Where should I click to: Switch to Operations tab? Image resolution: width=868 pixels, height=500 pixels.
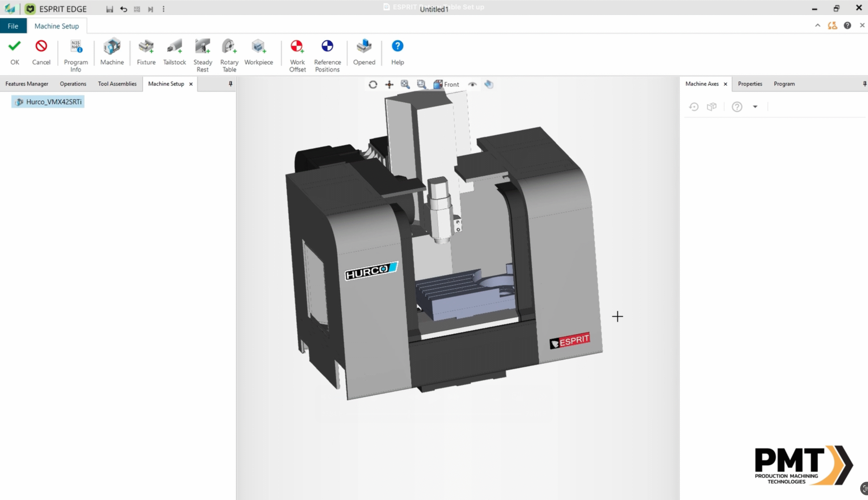pyautogui.click(x=73, y=84)
